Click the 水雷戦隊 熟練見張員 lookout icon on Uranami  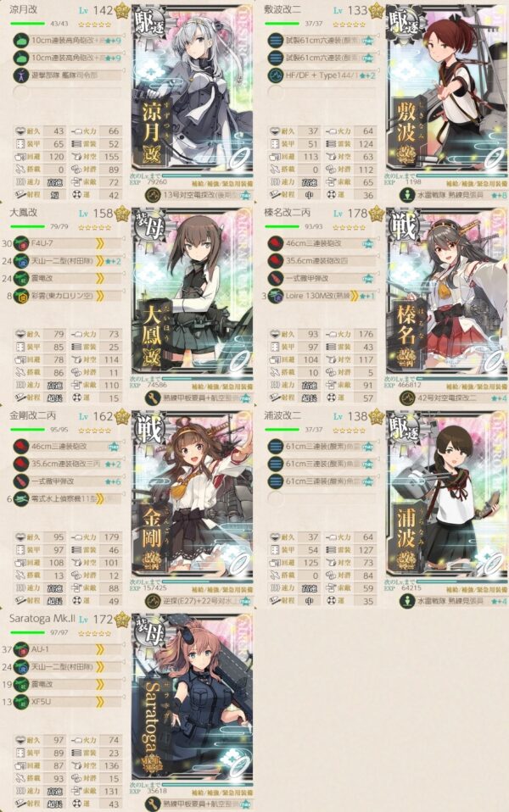tap(407, 601)
